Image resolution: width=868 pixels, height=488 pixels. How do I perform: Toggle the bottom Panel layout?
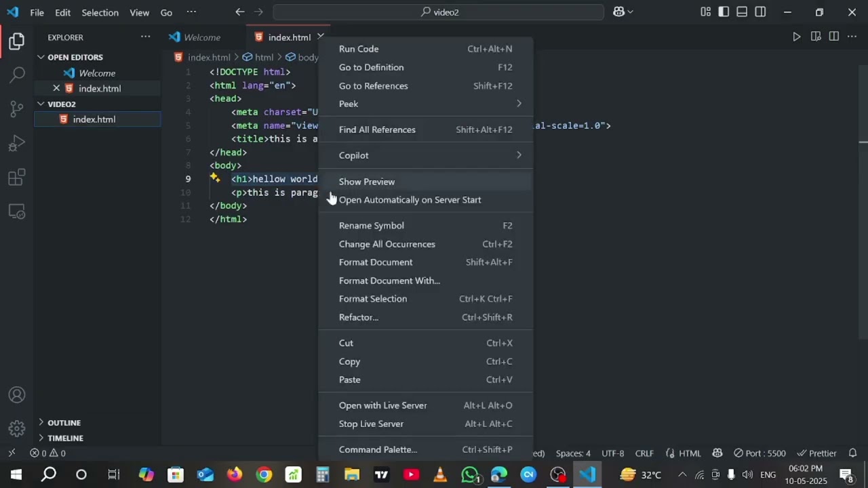[742, 12]
